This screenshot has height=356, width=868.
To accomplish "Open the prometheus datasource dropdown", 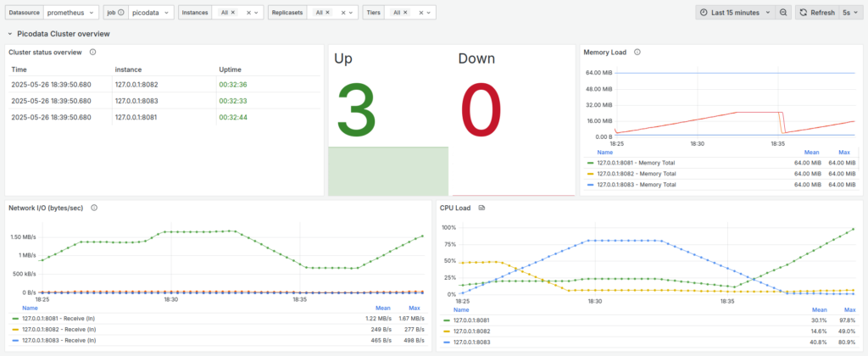I will coord(70,13).
